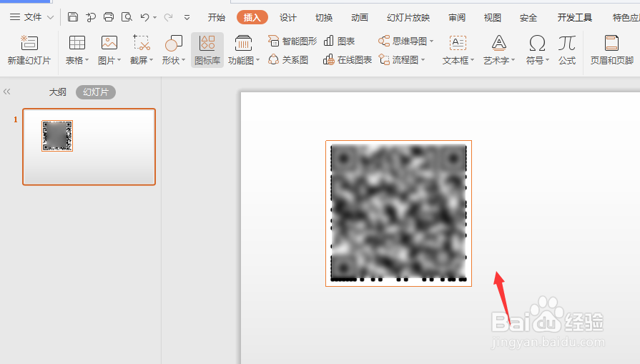
Task: Expand the Mind Map (思维导图) dropdown arrow
Action: (x=432, y=41)
